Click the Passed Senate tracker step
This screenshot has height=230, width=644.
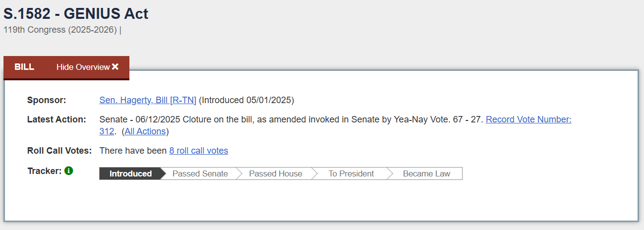click(x=200, y=173)
